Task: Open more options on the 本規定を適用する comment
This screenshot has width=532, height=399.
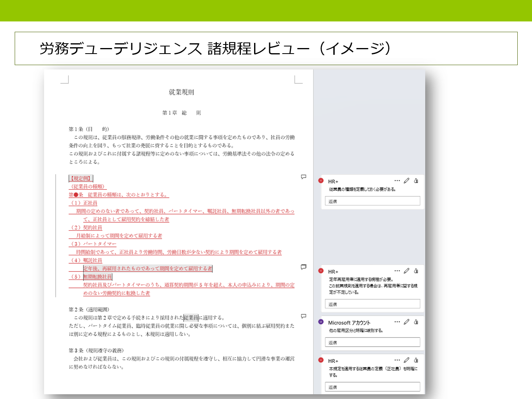Action: (x=397, y=360)
